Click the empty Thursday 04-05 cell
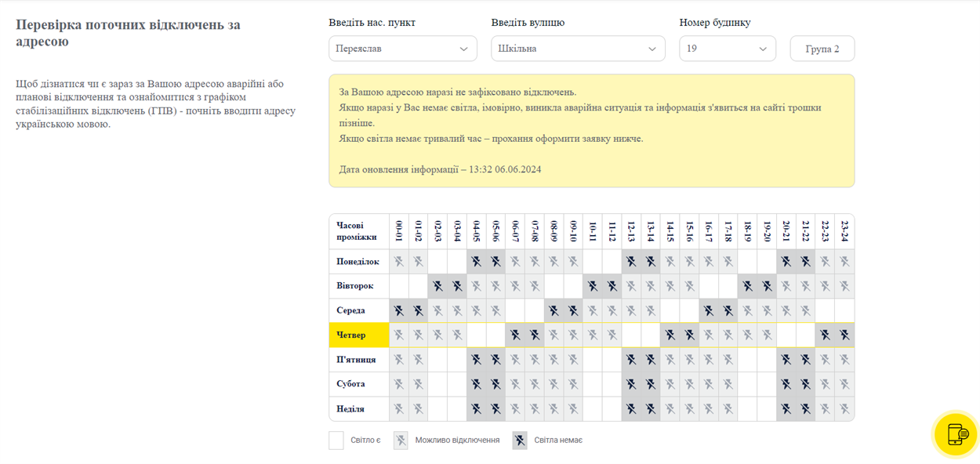 click(x=477, y=335)
